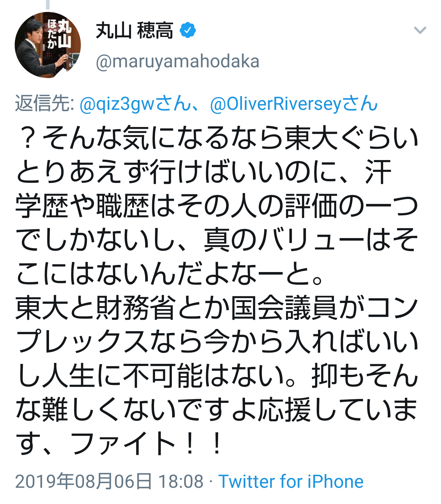Click the closing tweet line with ファイト！！

119,443
